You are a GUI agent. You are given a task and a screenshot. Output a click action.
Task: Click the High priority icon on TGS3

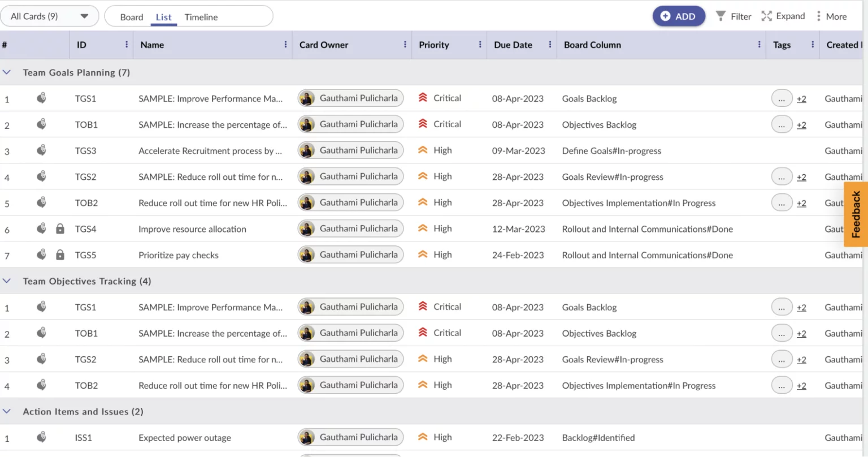pyautogui.click(x=423, y=150)
